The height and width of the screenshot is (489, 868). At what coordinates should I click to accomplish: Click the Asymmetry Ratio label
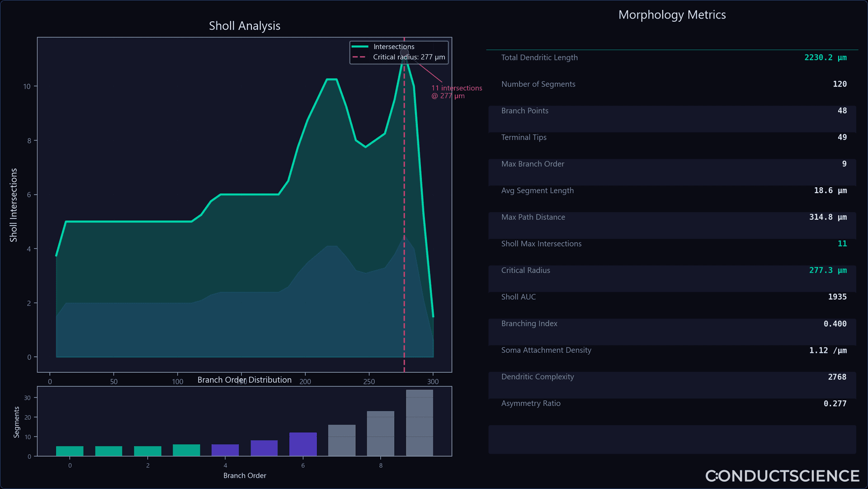point(531,404)
